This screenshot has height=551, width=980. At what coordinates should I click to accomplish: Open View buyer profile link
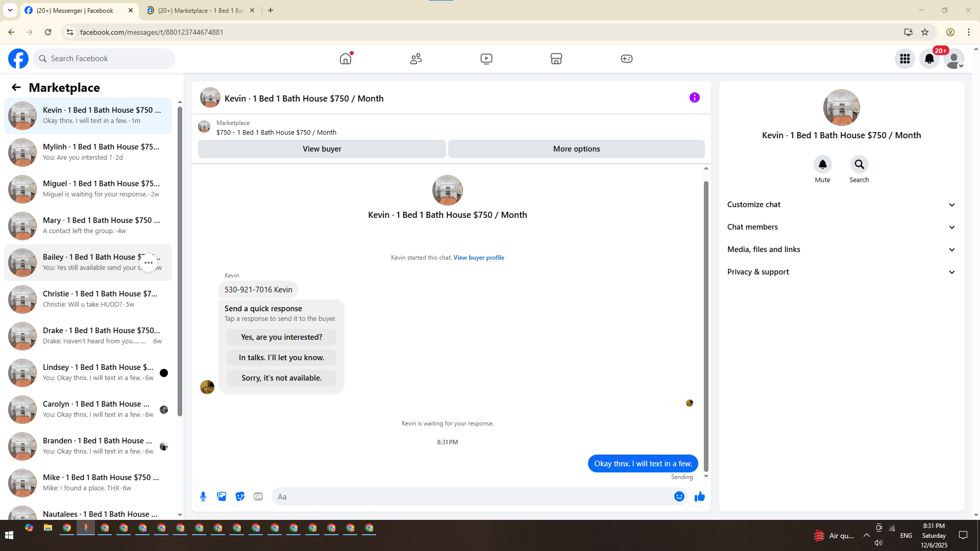[x=478, y=258]
